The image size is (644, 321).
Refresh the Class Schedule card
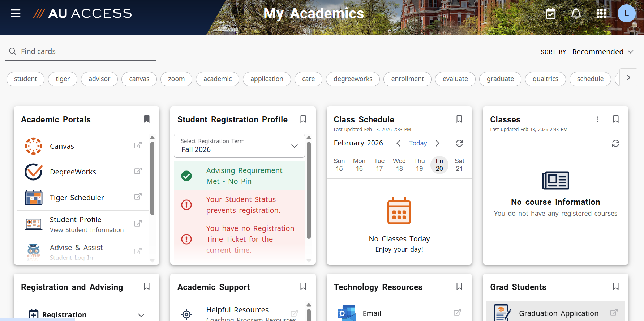[x=459, y=143]
